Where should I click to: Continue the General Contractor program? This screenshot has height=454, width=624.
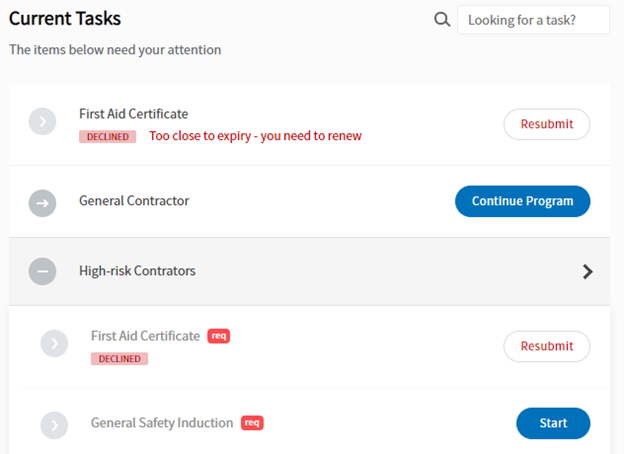coord(523,201)
